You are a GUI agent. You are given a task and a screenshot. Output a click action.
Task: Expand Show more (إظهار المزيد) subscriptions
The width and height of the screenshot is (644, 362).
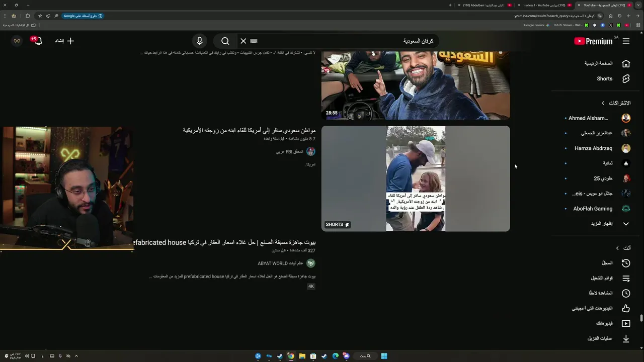pos(596,224)
